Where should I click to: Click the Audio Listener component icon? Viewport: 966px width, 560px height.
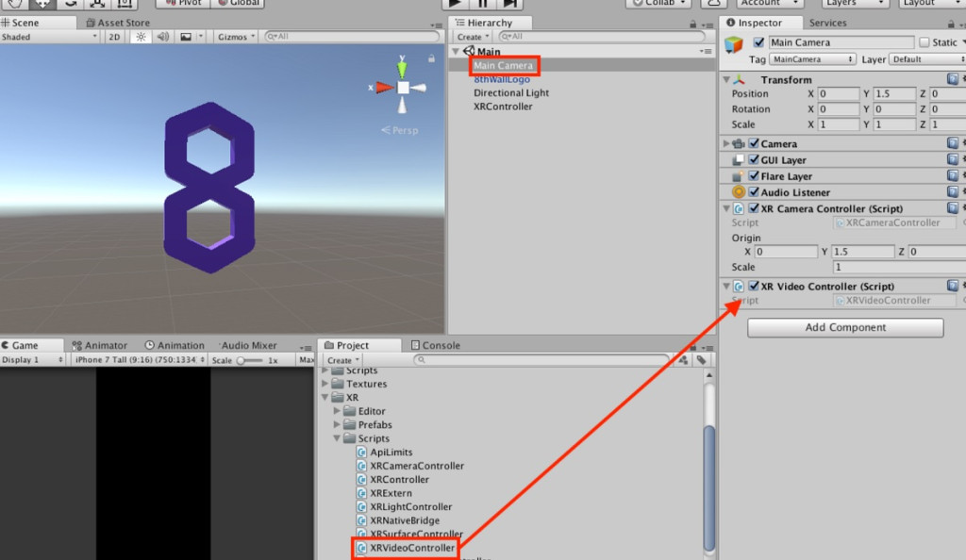point(739,192)
